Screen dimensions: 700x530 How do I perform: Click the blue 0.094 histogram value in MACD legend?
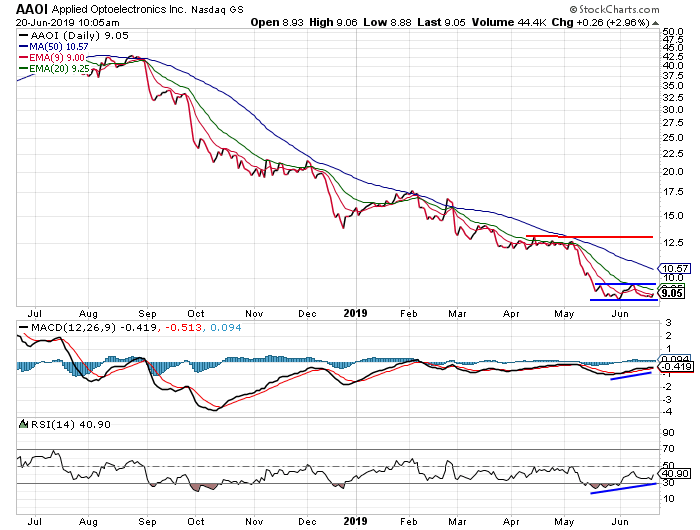[225, 328]
